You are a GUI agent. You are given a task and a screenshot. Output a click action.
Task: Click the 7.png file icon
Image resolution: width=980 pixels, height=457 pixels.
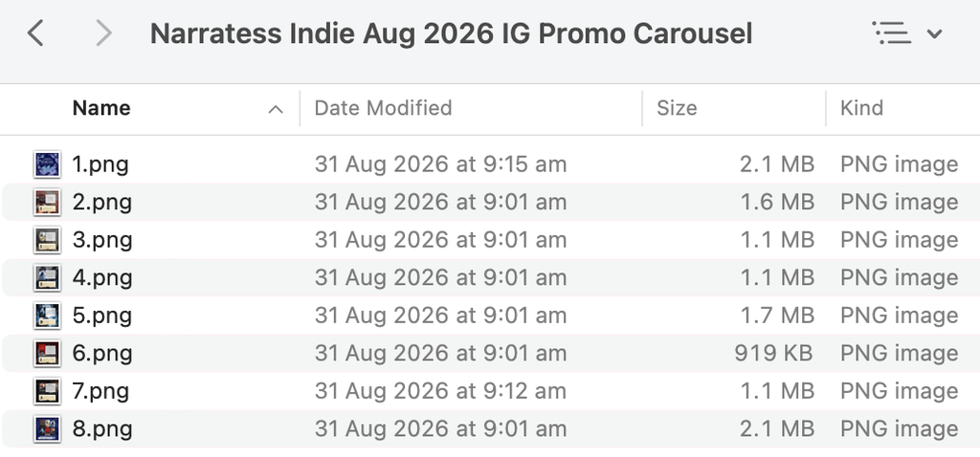[47, 391]
